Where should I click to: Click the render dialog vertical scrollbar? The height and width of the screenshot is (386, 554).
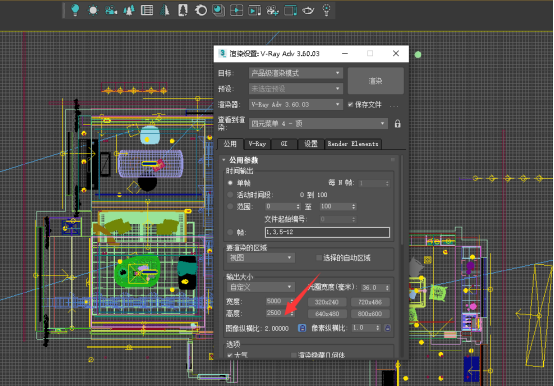coord(402,200)
